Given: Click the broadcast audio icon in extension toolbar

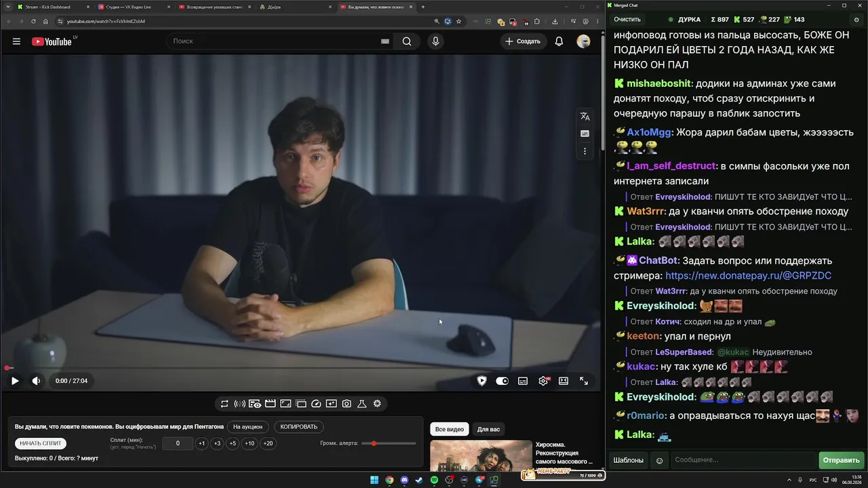Looking at the screenshot, I should (239, 404).
